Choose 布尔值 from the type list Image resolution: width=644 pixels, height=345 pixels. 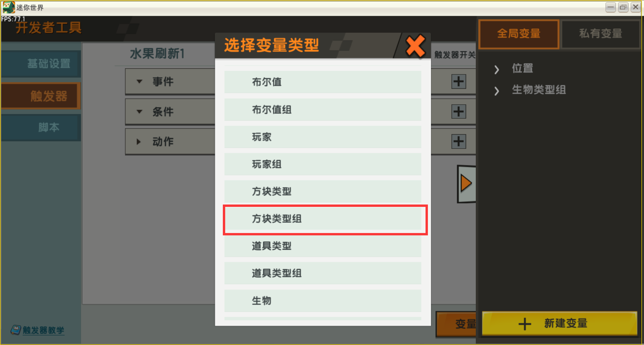[x=323, y=82]
